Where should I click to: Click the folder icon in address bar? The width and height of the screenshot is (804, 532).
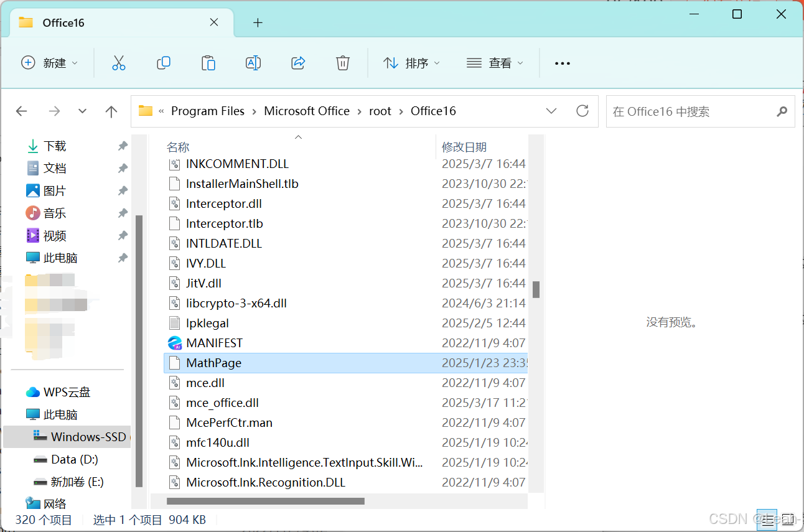[146, 111]
